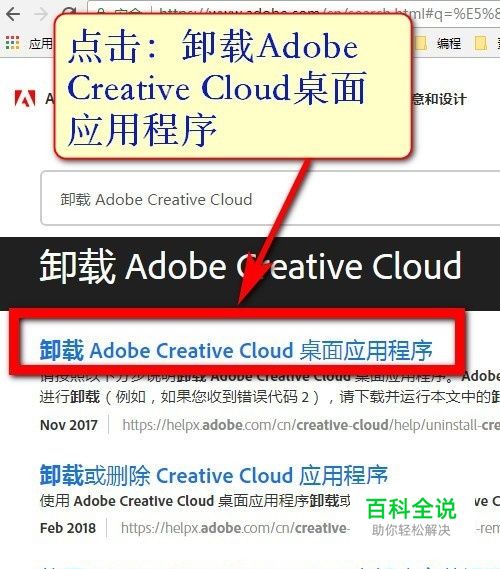The height and width of the screenshot is (569, 500).
Task: Open link 卸载或删除 Creative Cloud 应用程序
Action: tap(214, 475)
